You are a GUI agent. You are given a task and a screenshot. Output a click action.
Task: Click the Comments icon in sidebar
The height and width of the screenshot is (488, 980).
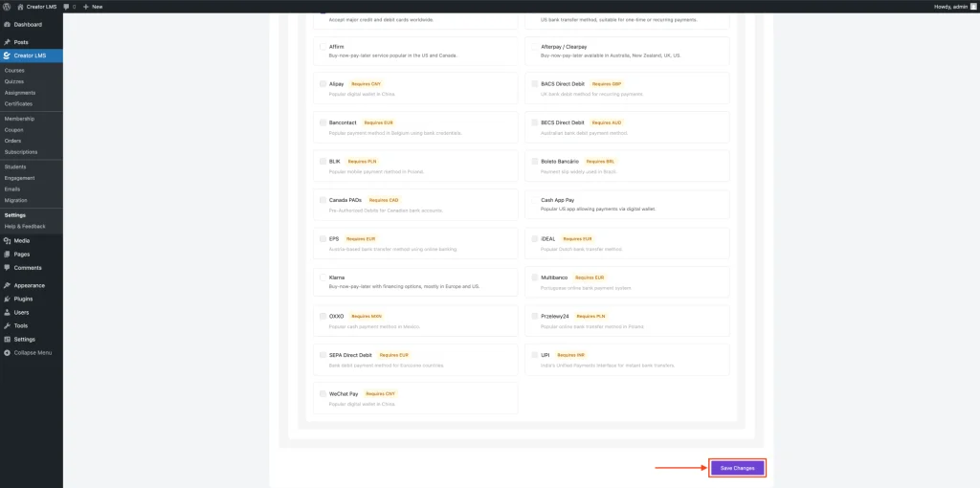click(x=7, y=267)
